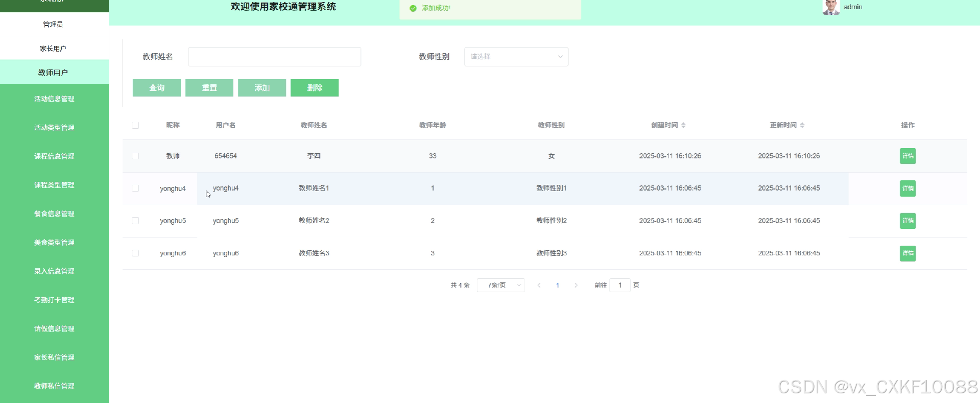
Task: Open the 教师性别 dropdown
Action: coord(516,57)
